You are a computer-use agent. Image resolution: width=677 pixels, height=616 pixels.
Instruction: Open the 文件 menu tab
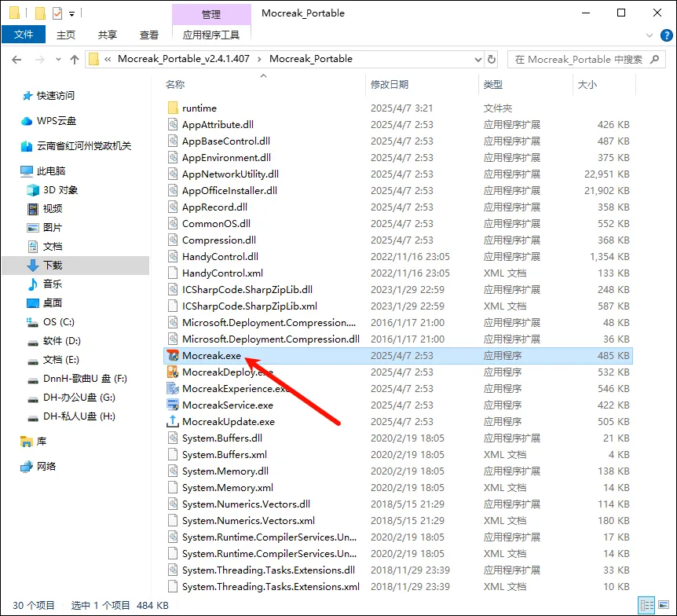click(x=24, y=35)
